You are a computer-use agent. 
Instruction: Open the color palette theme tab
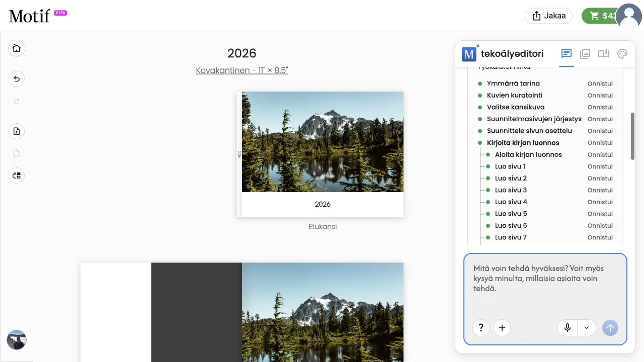tap(622, 54)
